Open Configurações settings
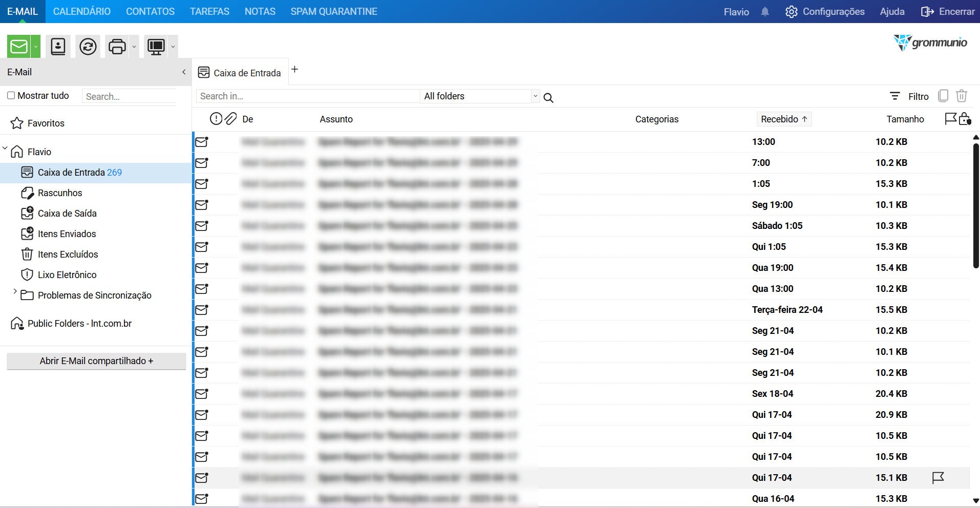980x508 pixels. coord(825,12)
